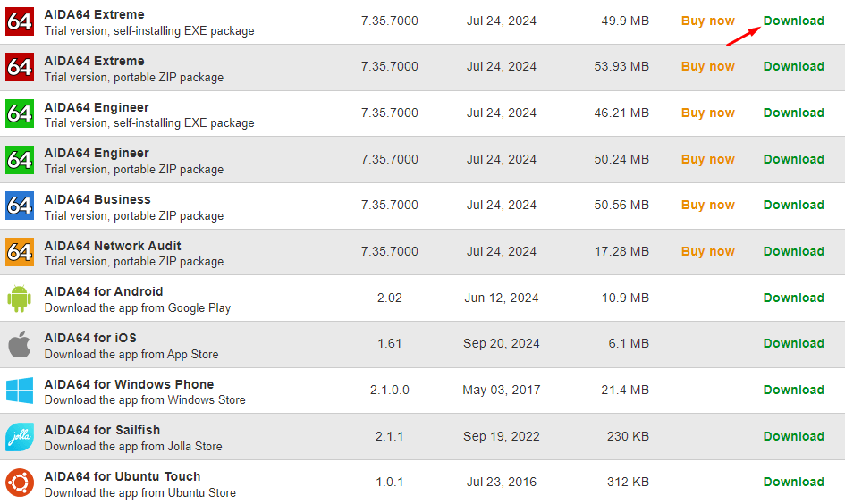The image size is (845, 504).
Task: Download AIDA64 Extreme self-installing EXE package
Action: point(793,21)
